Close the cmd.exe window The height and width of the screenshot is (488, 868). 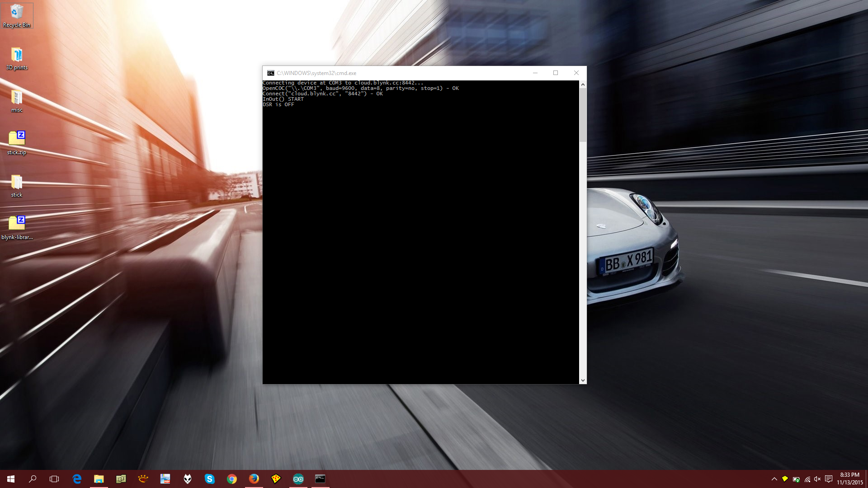click(x=576, y=73)
